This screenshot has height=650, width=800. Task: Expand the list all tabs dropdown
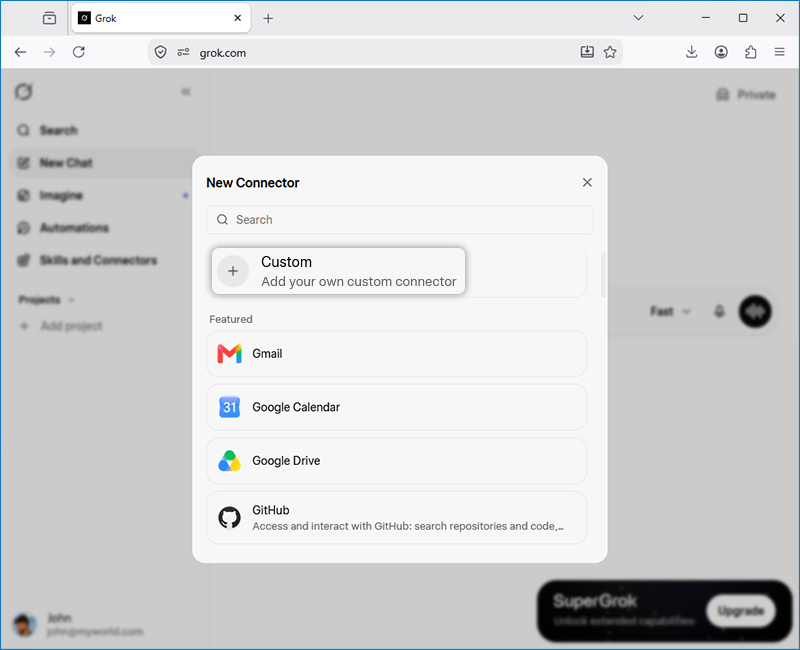(638, 18)
